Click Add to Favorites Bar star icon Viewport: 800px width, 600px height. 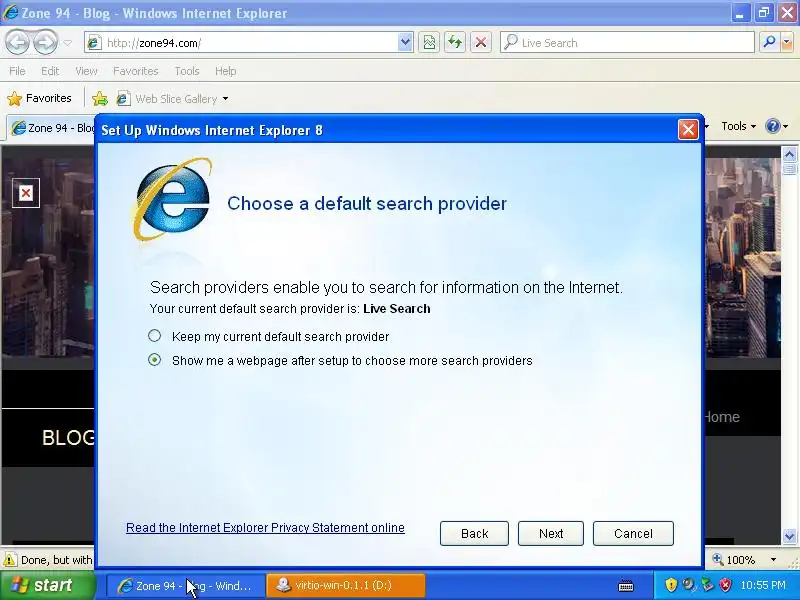[x=100, y=98]
